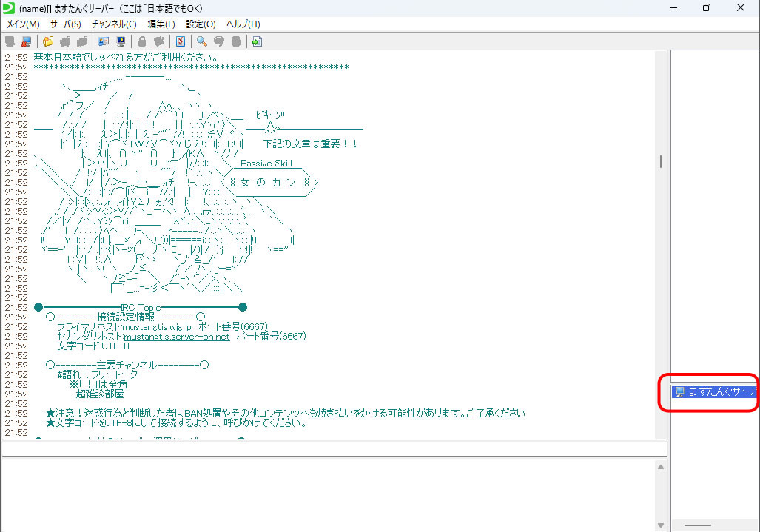Click the green arrow document icon
This screenshot has width=760, height=532.
pyautogui.click(x=257, y=41)
